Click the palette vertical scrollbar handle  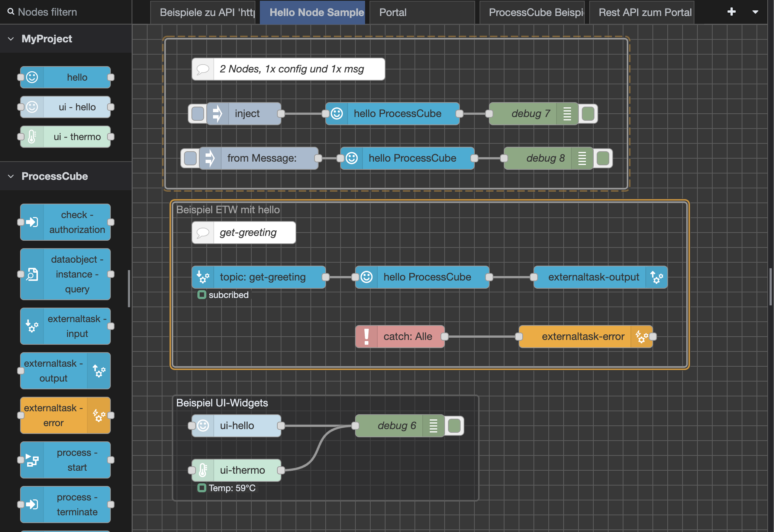pyautogui.click(x=129, y=289)
